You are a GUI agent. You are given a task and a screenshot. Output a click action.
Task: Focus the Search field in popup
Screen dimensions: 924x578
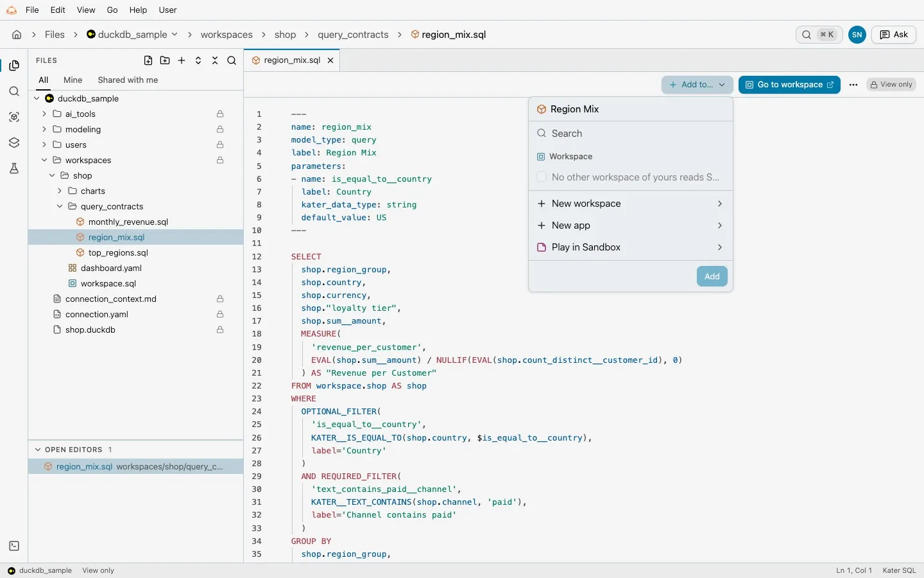[630, 134]
